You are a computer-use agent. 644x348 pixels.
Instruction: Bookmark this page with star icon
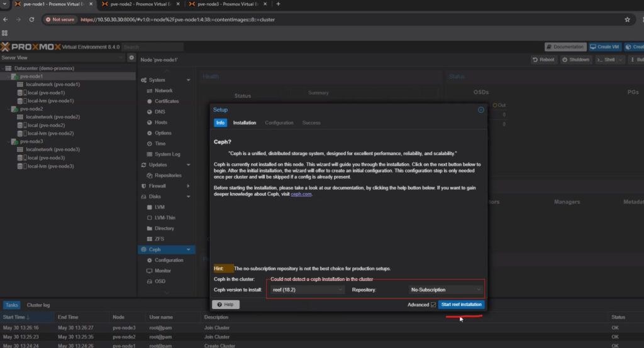(627, 19)
